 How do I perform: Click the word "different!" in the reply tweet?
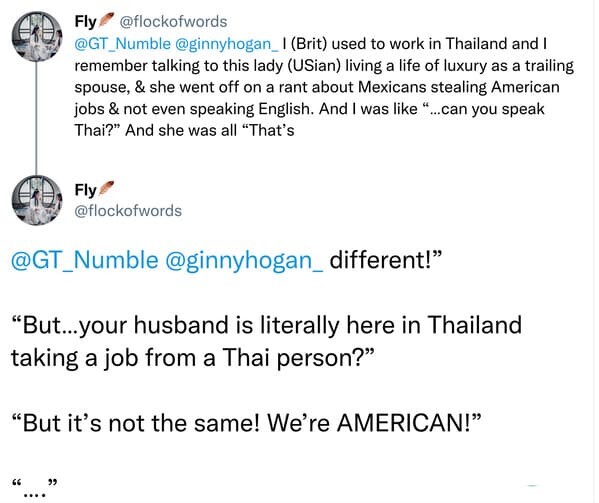[x=385, y=260]
